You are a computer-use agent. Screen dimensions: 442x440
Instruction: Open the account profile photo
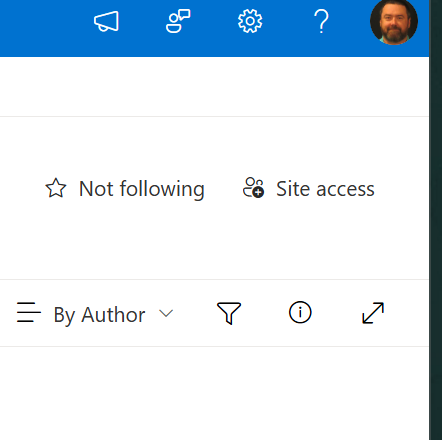[x=394, y=22]
